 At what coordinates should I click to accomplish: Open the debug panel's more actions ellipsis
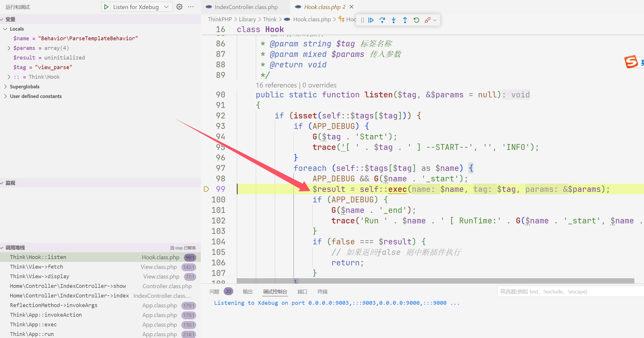191,7
